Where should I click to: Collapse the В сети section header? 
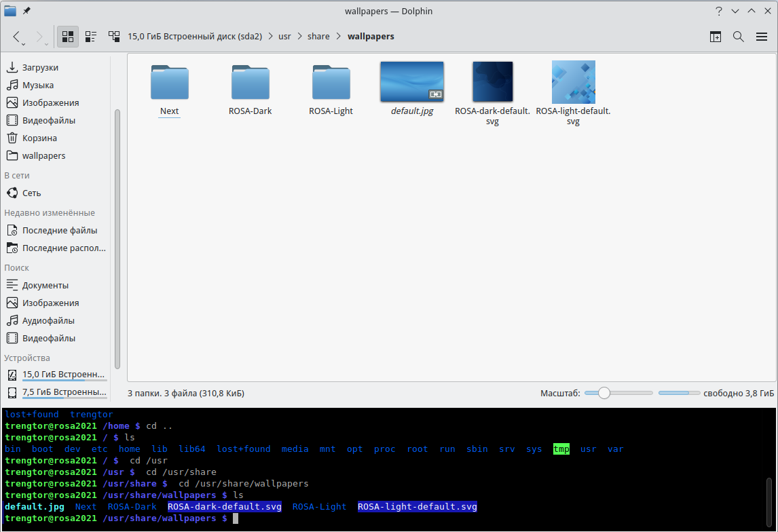17,176
